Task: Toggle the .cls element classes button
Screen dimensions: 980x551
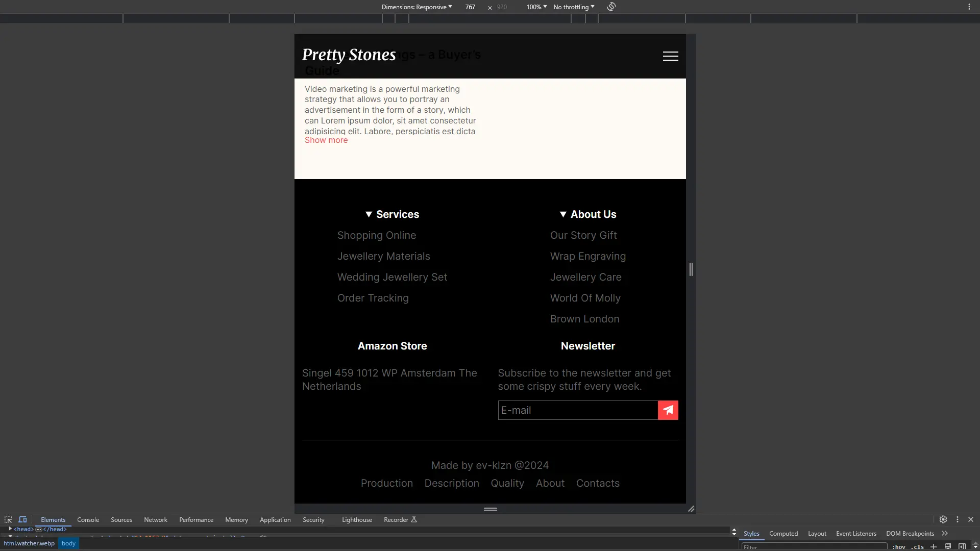Action: pyautogui.click(x=918, y=547)
